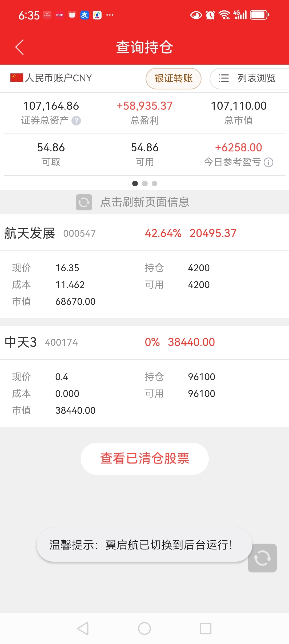289x644 pixels.
Task: Tap the 点击刷新页面信息 refresh bar
Action: click(x=144, y=202)
